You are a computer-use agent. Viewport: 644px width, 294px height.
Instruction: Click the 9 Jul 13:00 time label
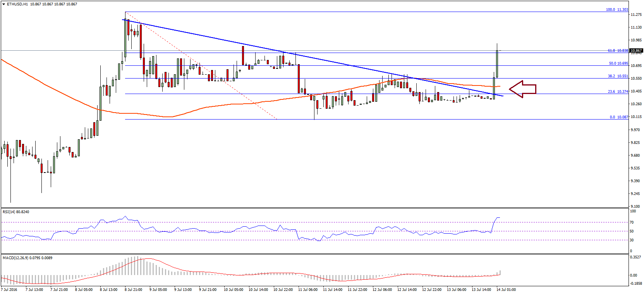point(183,290)
